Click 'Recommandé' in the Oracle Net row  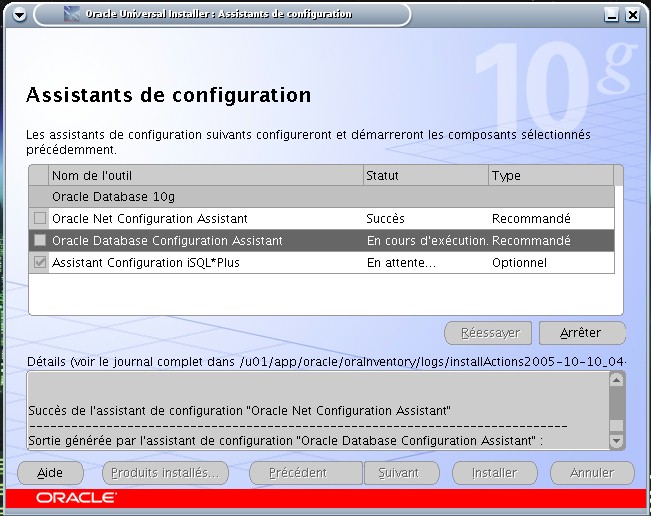(x=531, y=218)
